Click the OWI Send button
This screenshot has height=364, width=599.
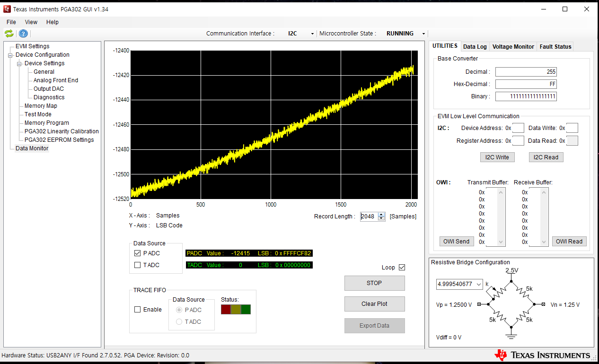coord(457,241)
